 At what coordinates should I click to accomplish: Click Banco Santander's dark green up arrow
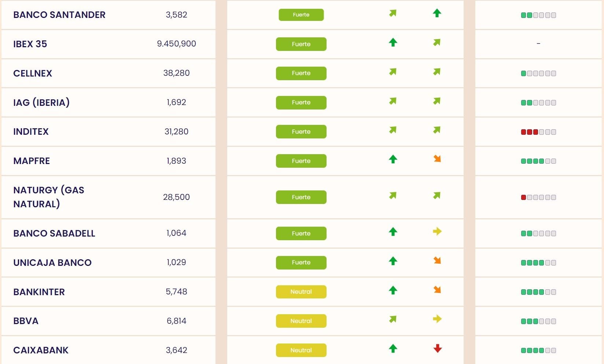437,13
